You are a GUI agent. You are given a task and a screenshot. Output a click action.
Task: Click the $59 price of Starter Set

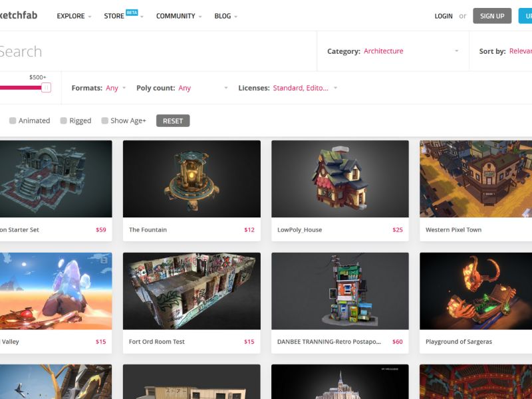[101, 229]
